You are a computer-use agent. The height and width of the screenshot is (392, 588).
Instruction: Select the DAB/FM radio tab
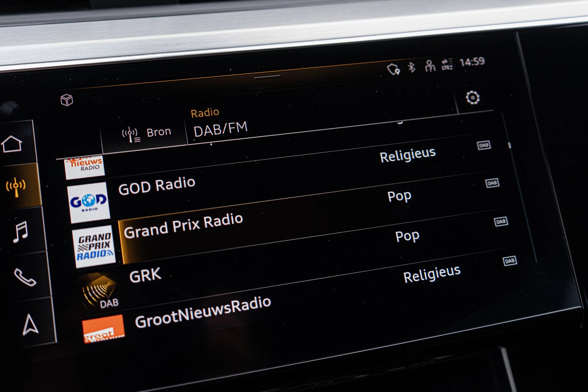click(220, 129)
